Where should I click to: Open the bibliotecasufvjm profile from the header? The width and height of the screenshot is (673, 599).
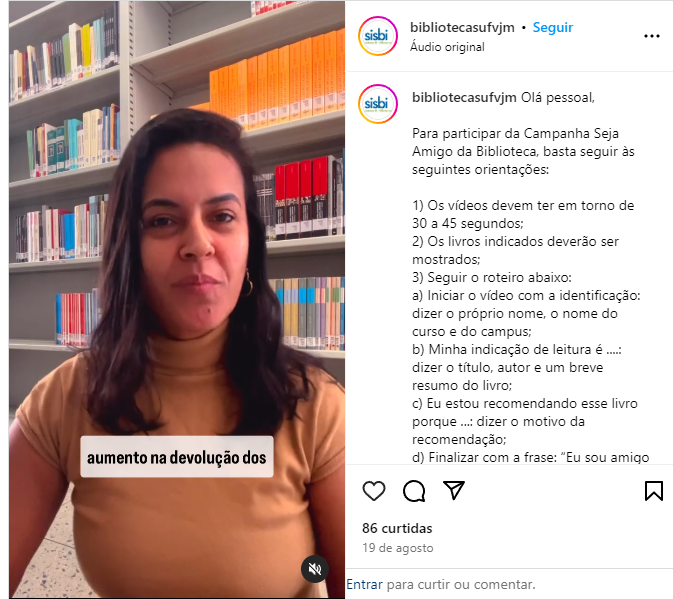tap(462, 27)
